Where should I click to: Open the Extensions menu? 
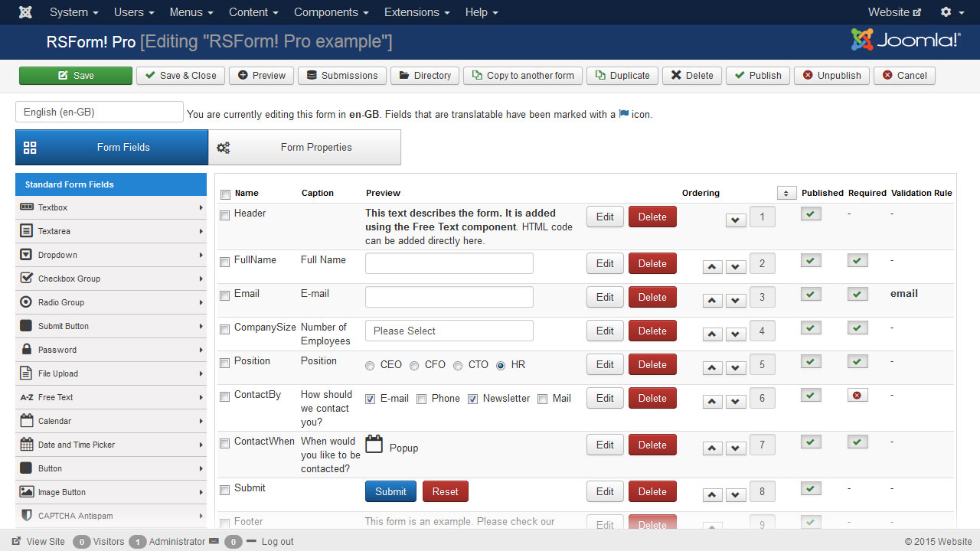click(417, 12)
